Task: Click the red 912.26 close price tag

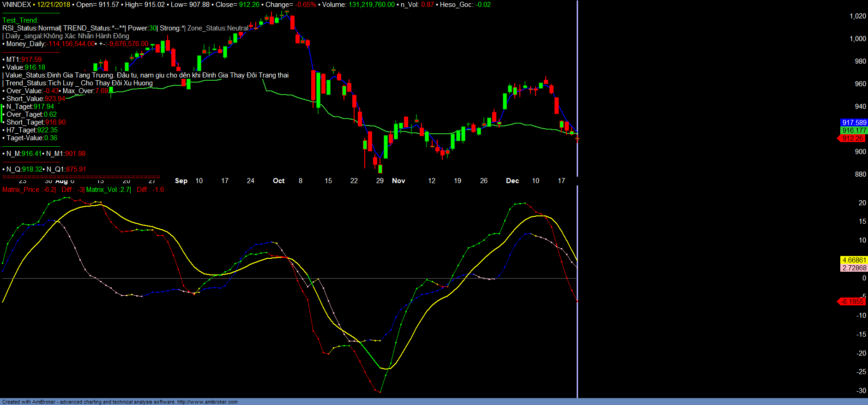Action: click(852, 138)
